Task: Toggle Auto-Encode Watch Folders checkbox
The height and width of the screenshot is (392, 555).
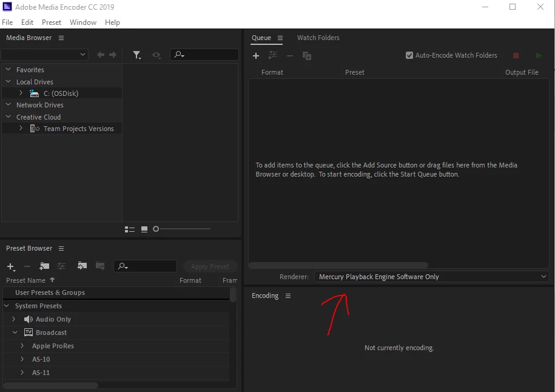Action: [x=409, y=56]
